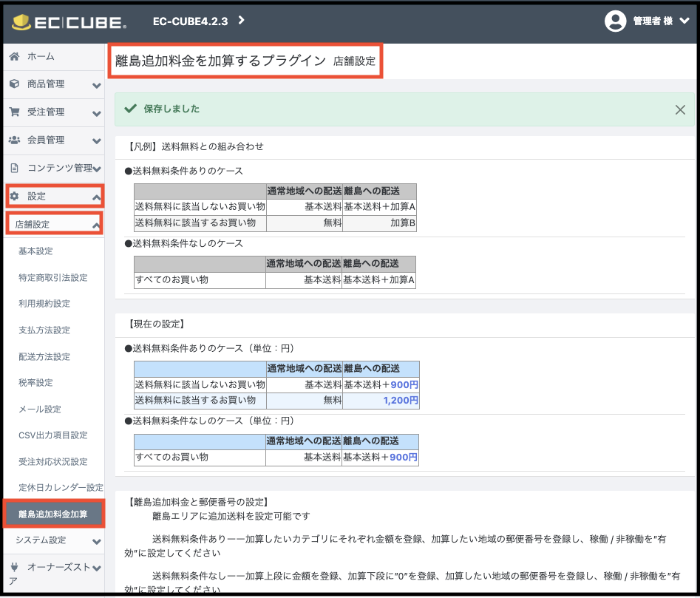Open the EC-CUBE4.2.3 shop link
700x598 pixels.
[x=190, y=21]
